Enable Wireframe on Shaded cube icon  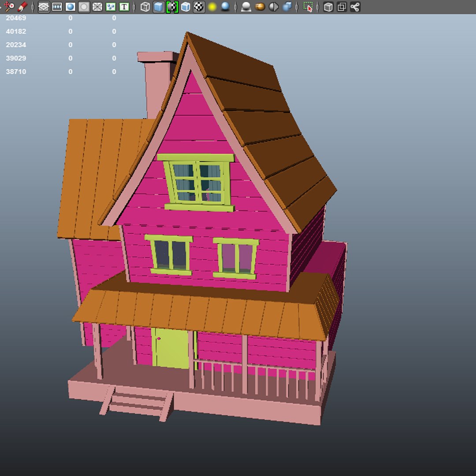tap(186, 7)
